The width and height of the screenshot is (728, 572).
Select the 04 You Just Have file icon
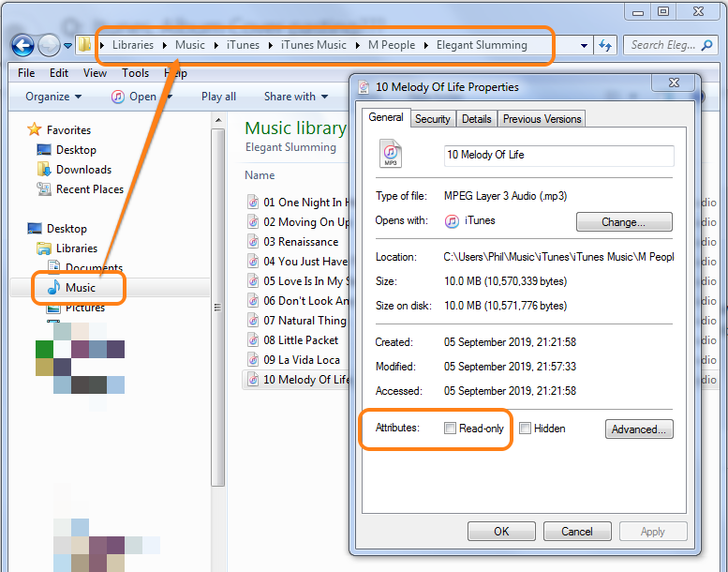pyautogui.click(x=253, y=261)
